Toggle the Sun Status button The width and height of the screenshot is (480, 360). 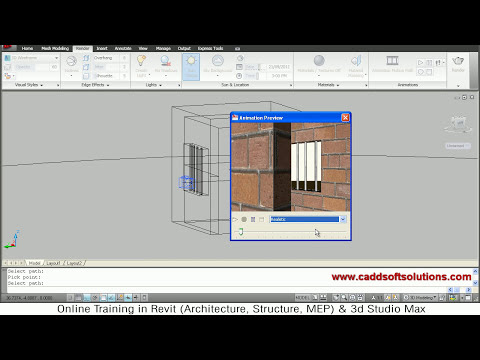pos(191,67)
